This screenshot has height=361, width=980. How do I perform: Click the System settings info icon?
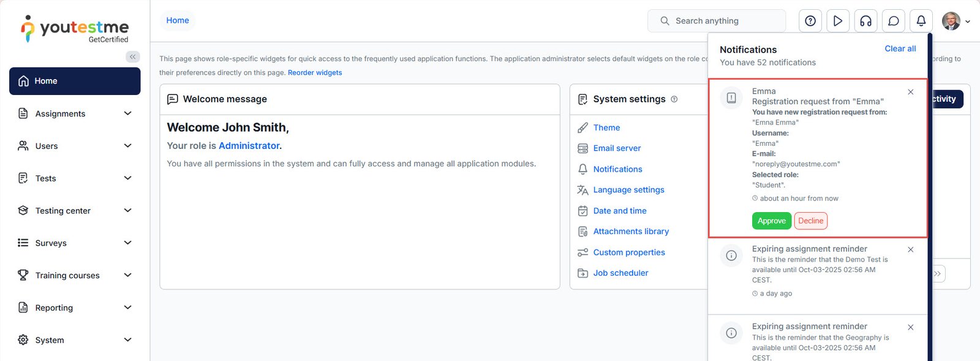[x=674, y=99]
